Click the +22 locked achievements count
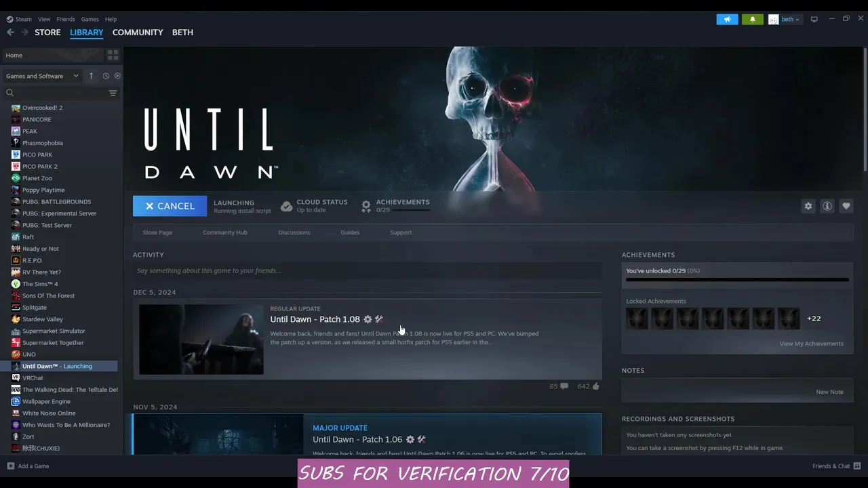Screen dimensions: 868x488 814,319
